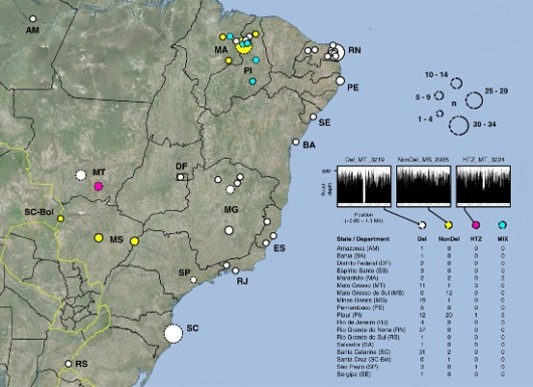Select the 1 - 4 size legend circle
Viewport: 533px width, 387px height.
(440, 113)
